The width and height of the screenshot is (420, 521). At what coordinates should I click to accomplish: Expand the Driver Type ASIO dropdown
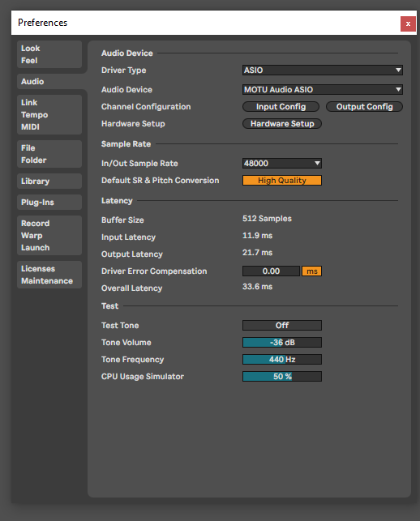pos(322,70)
